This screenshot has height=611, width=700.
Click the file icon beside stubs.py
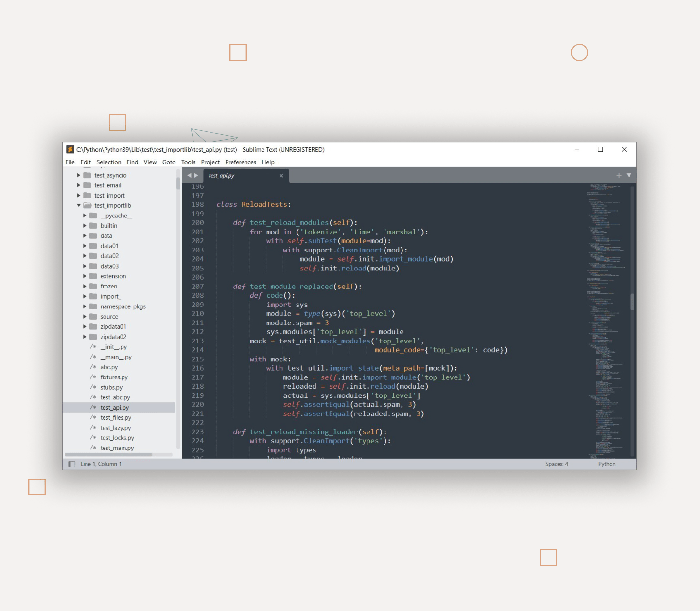coord(93,387)
